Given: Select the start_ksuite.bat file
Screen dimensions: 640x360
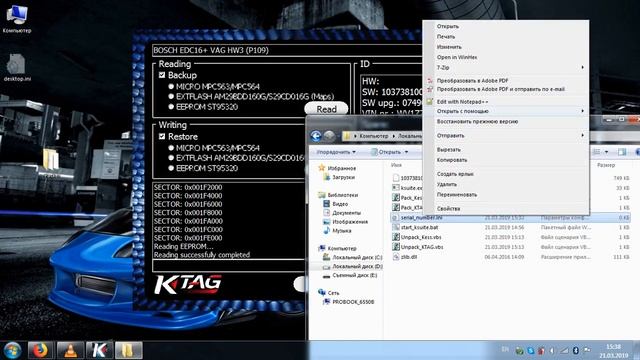Looking at the screenshot, I should click(x=419, y=227).
